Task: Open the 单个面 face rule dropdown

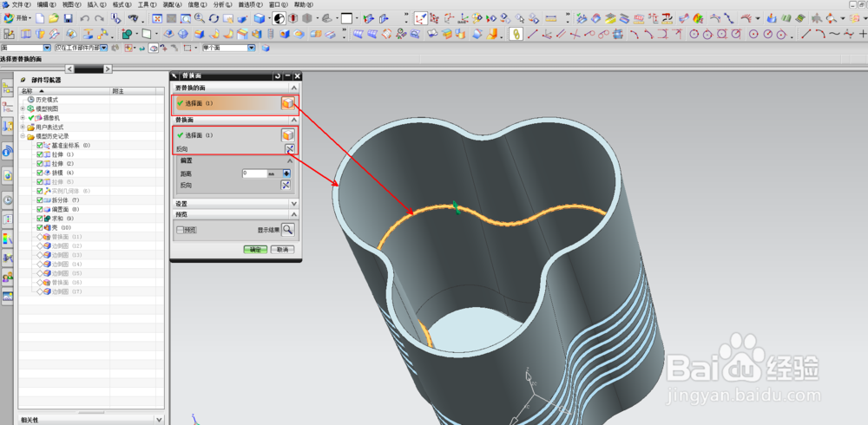Action: pos(252,49)
